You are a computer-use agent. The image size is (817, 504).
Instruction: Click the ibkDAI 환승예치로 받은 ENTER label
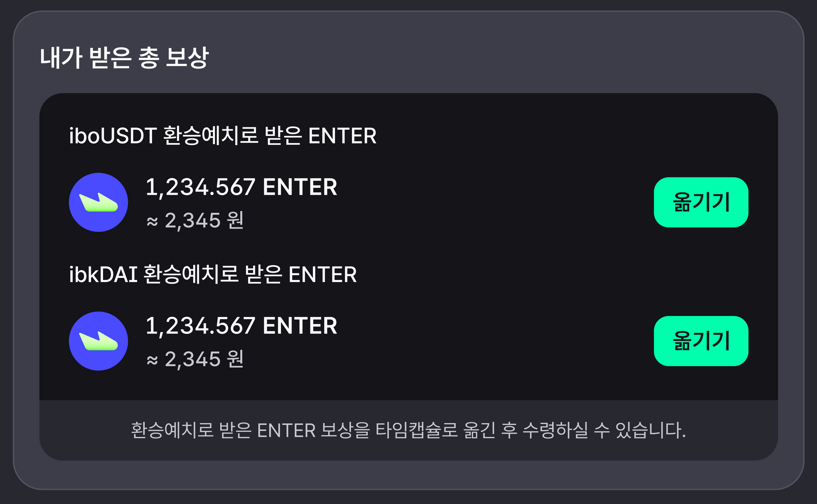pyautogui.click(x=213, y=274)
